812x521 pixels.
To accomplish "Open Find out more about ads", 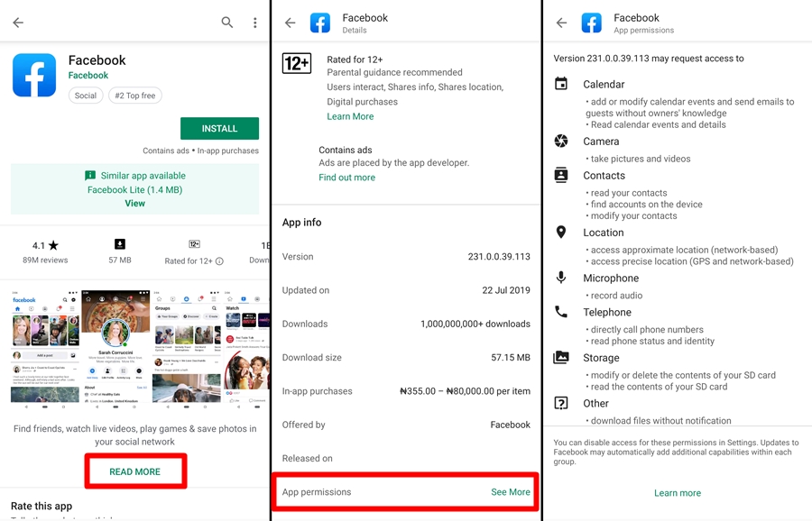I will [x=347, y=178].
